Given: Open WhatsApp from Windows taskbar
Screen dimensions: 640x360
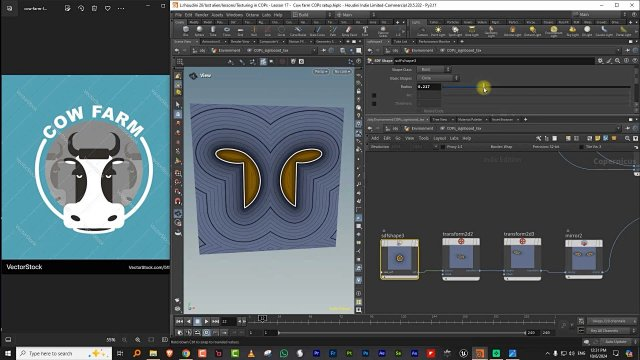Looking at the screenshot, I should [284, 353].
